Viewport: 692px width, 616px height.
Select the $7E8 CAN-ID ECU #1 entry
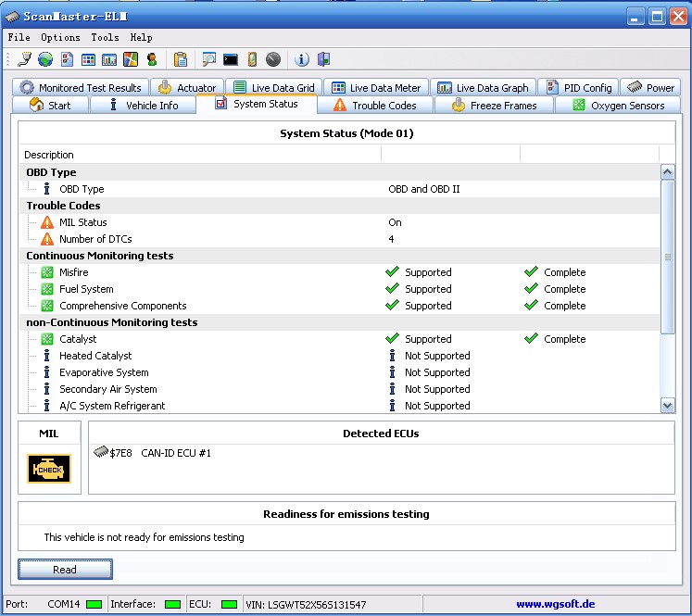152,453
